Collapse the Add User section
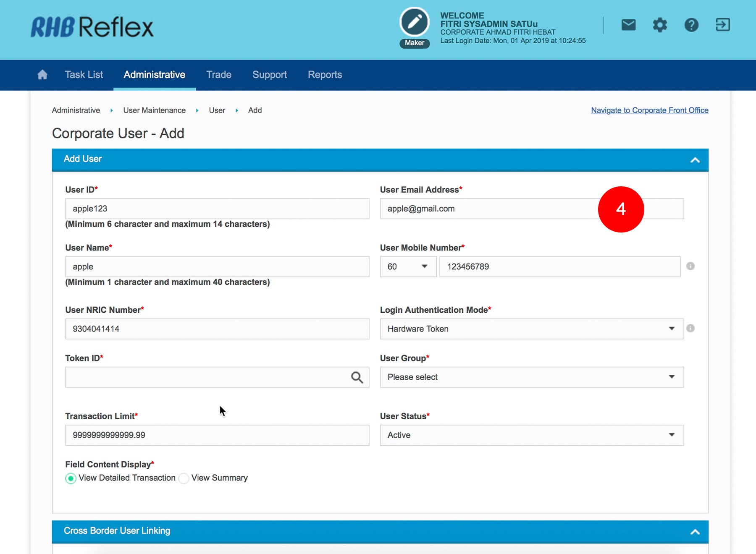This screenshot has width=756, height=554. click(x=695, y=159)
